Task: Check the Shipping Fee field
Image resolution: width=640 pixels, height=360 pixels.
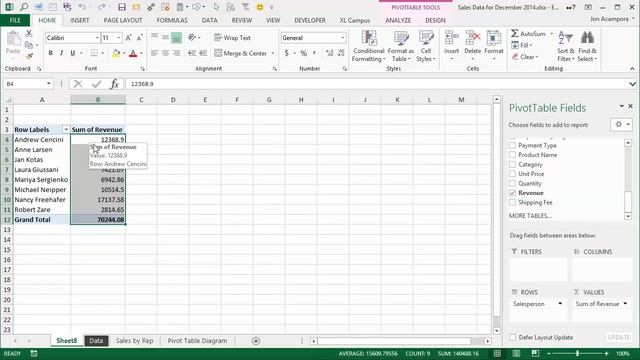Action: point(513,202)
